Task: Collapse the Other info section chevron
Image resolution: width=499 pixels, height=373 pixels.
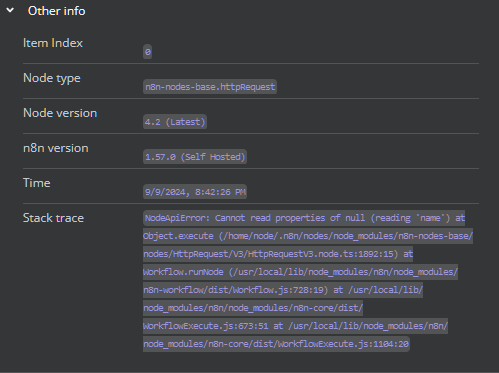Action: 10,10
